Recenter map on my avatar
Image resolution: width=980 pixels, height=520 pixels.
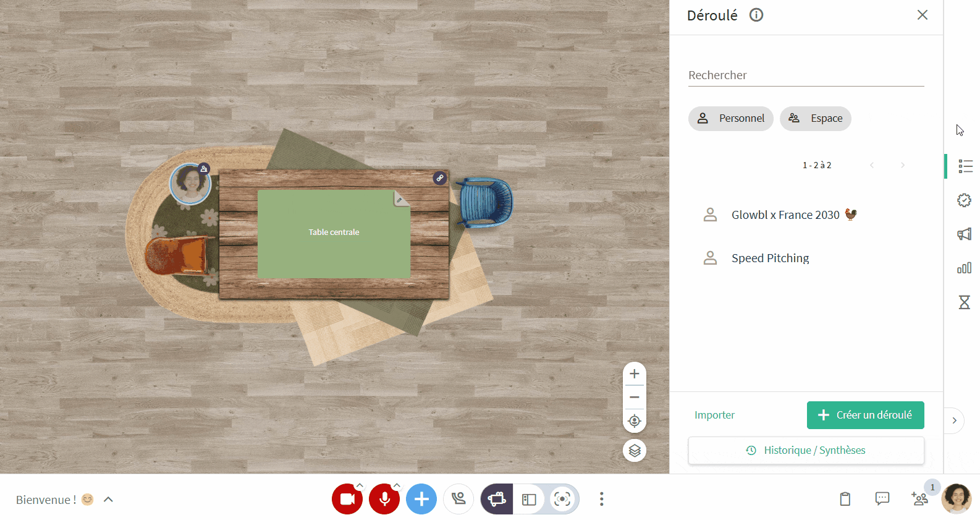click(635, 421)
